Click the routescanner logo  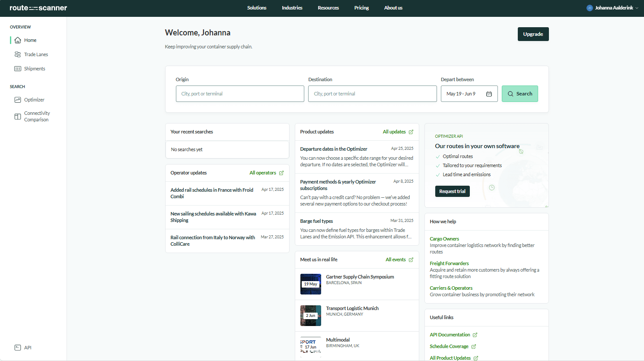pos(38,8)
